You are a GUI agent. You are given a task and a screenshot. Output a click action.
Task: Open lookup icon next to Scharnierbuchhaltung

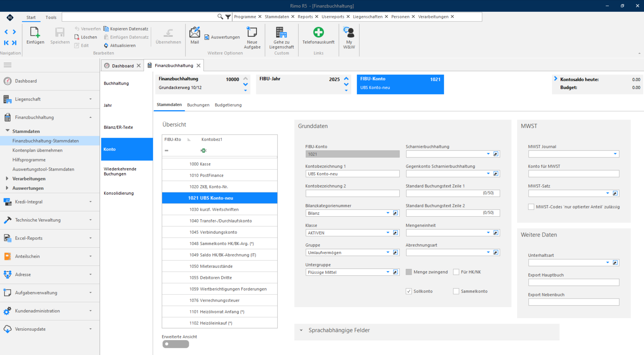(x=496, y=154)
